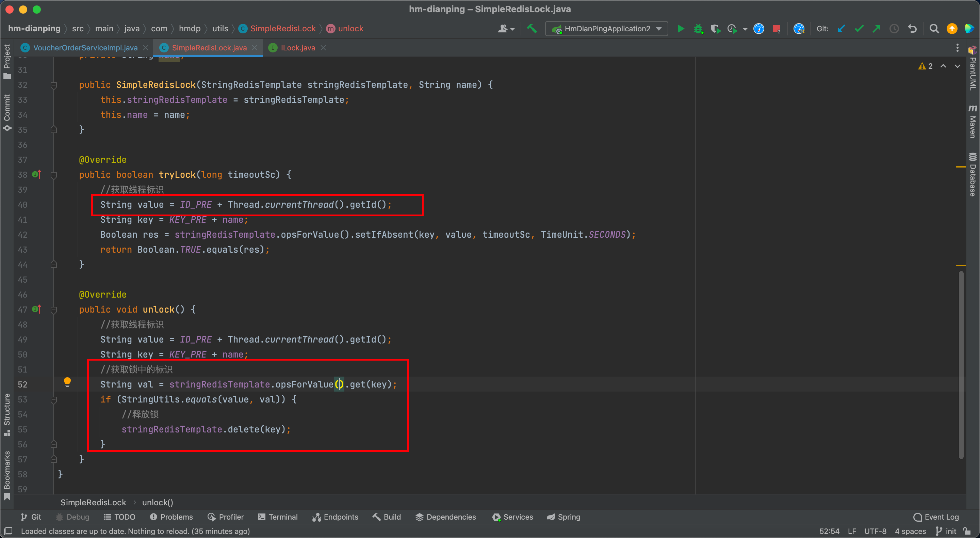Open Git history clock icon
Image resolution: width=980 pixels, height=538 pixels.
click(x=894, y=29)
